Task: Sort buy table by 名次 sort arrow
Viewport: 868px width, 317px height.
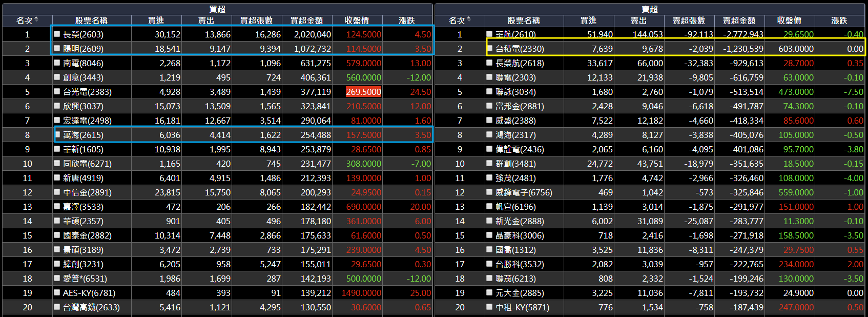Action: (x=36, y=20)
